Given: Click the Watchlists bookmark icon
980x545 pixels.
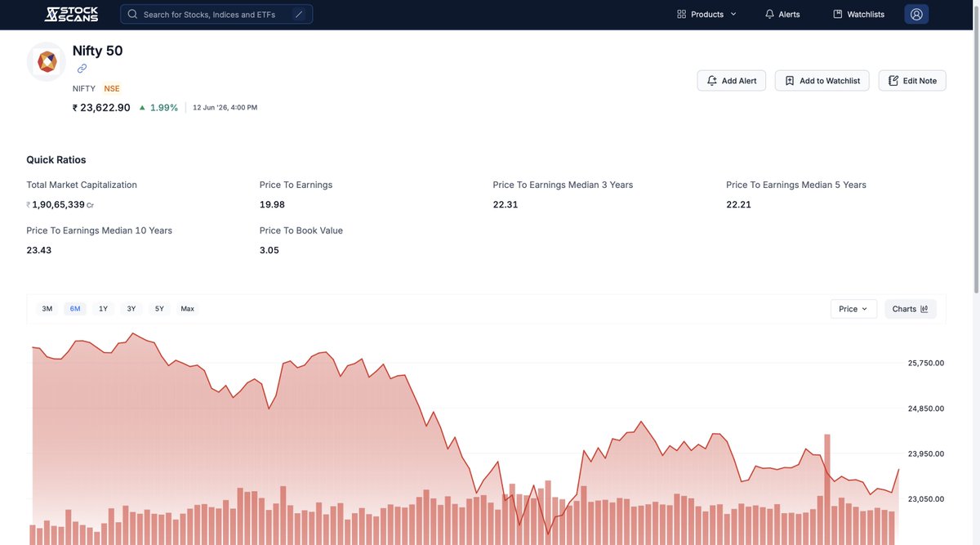Looking at the screenshot, I should [x=837, y=14].
